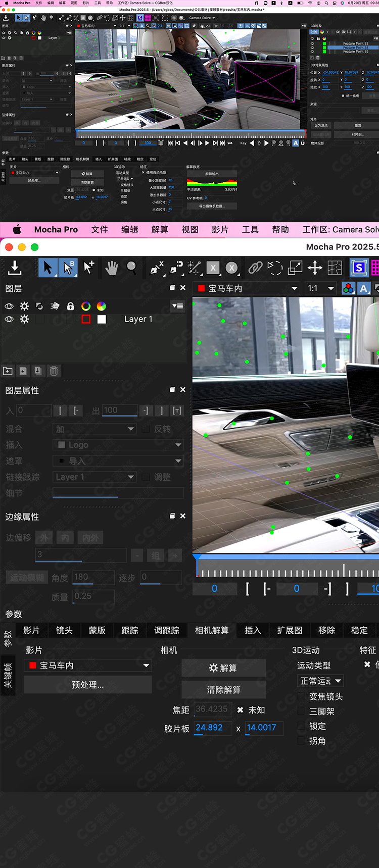Click 设为原点 button in small overview
Viewport: 379px width, 868px height.
coord(320,125)
